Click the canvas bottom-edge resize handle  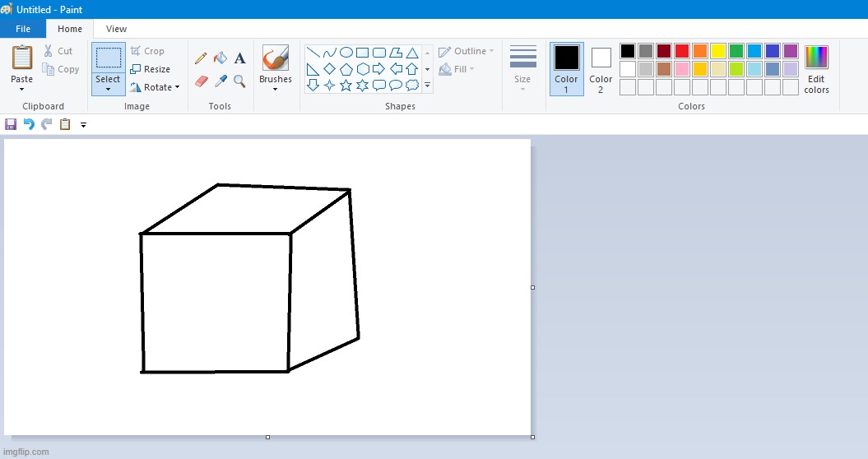268,437
